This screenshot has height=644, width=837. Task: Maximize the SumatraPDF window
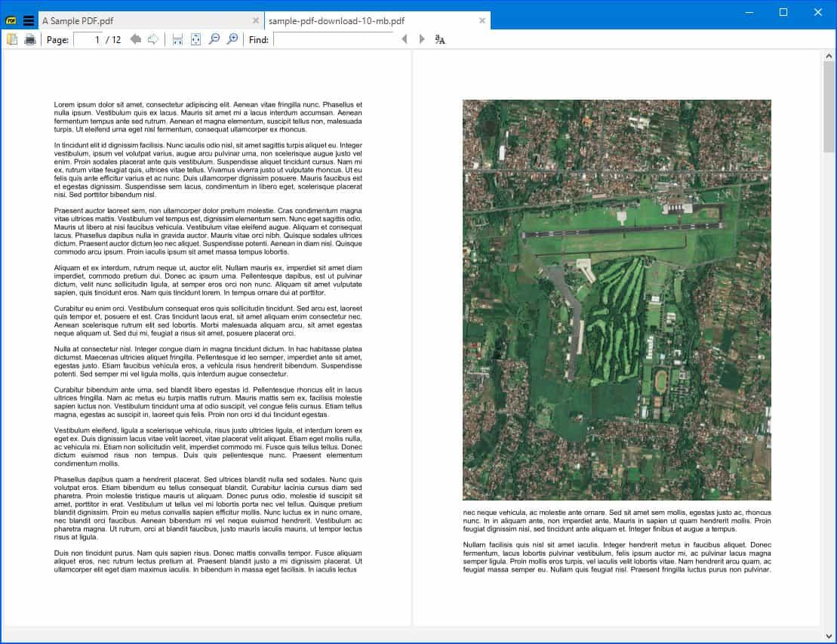coord(783,12)
